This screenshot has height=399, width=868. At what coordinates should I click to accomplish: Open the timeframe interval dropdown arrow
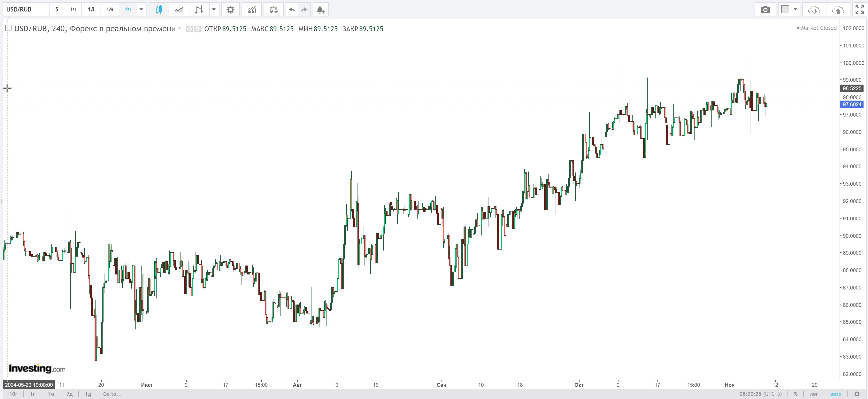(x=141, y=9)
